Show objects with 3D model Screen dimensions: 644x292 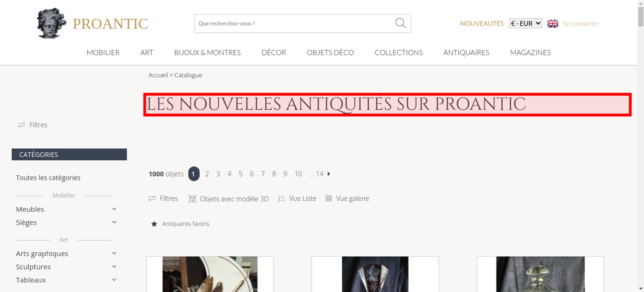coord(228,199)
